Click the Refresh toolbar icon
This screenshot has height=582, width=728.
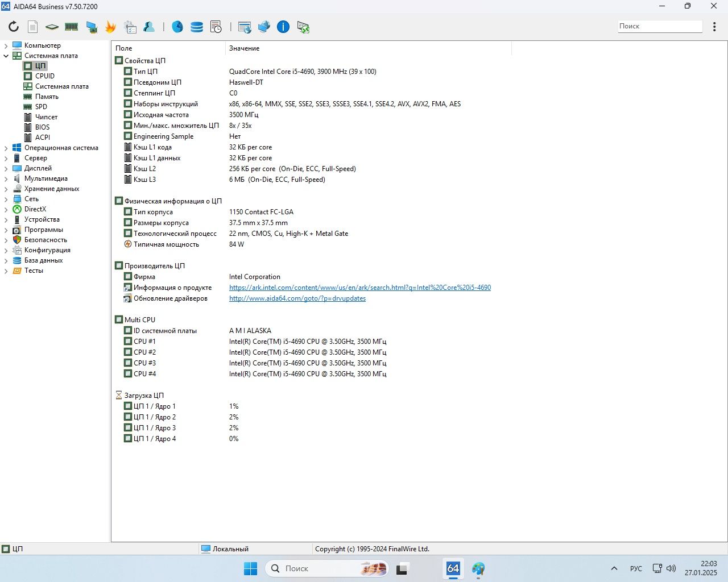tap(14, 27)
